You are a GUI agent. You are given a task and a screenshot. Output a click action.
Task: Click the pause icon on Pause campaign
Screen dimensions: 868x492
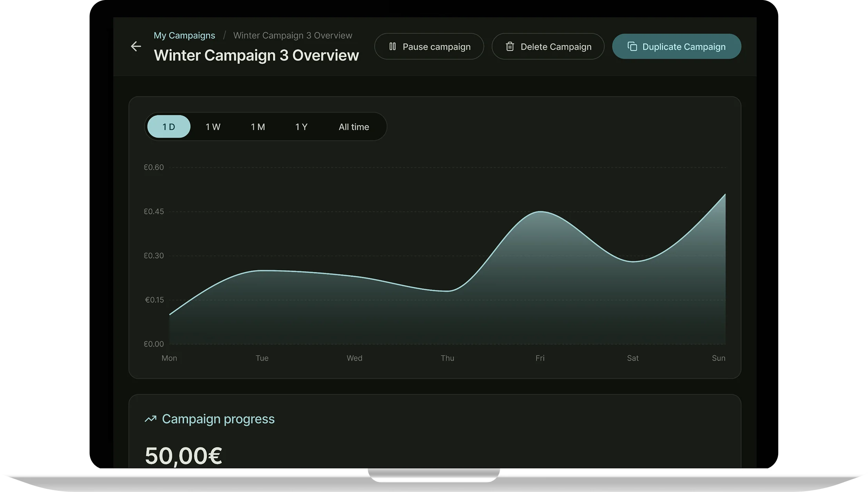392,46
